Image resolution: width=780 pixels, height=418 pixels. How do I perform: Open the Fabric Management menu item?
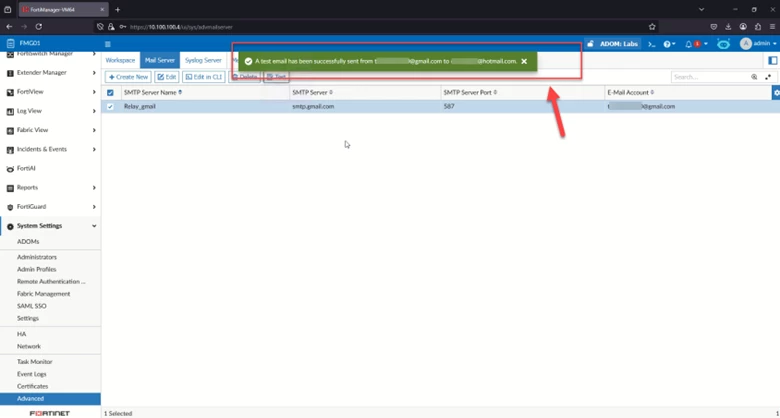point(43,294)
